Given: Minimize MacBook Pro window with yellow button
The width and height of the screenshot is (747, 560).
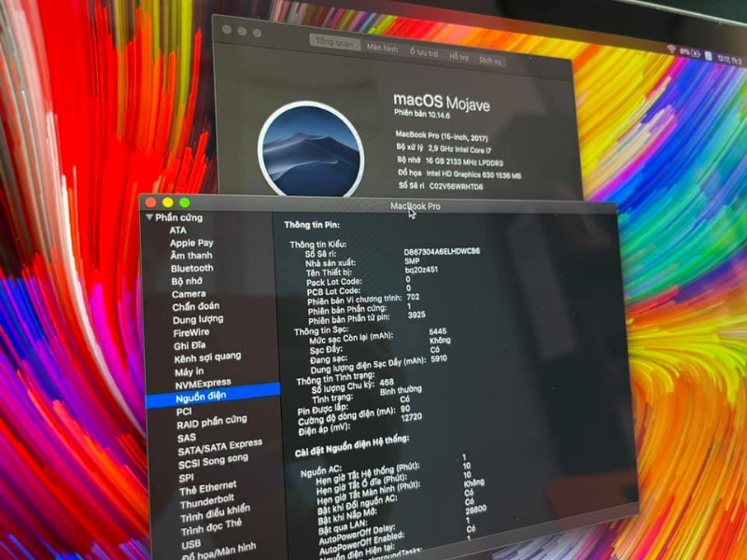Looking at the screenshot, I should tap(168, 203).
